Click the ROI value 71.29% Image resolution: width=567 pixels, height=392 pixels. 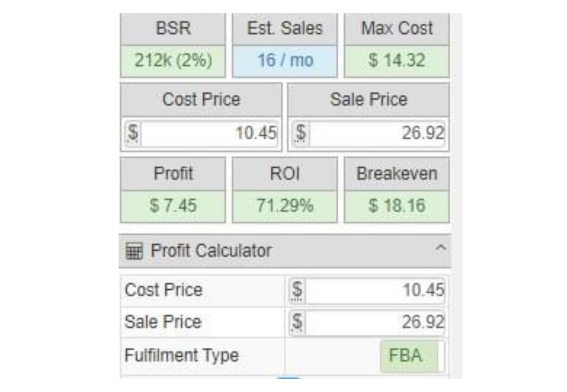point(285,206)
